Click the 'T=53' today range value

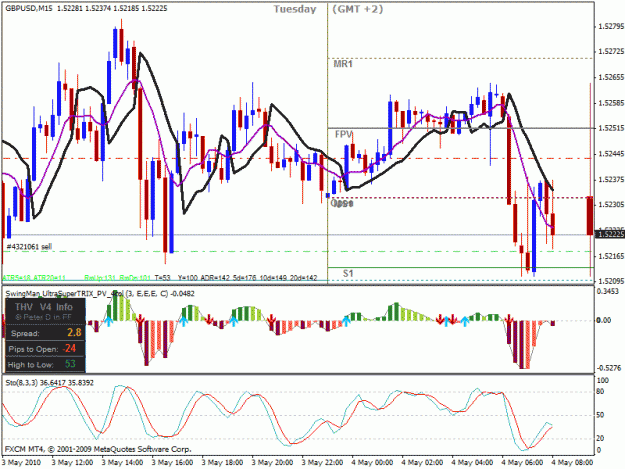(163, 278)
